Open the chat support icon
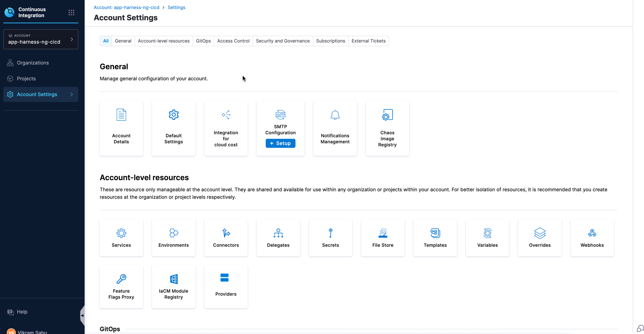This screenshot has width=644, height=334. click(x=640, y=328)
